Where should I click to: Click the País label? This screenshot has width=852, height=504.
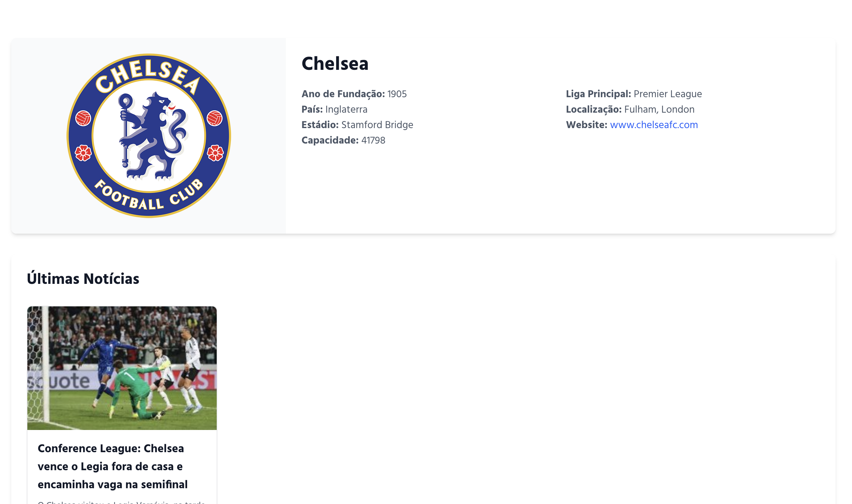click(311, 109)
